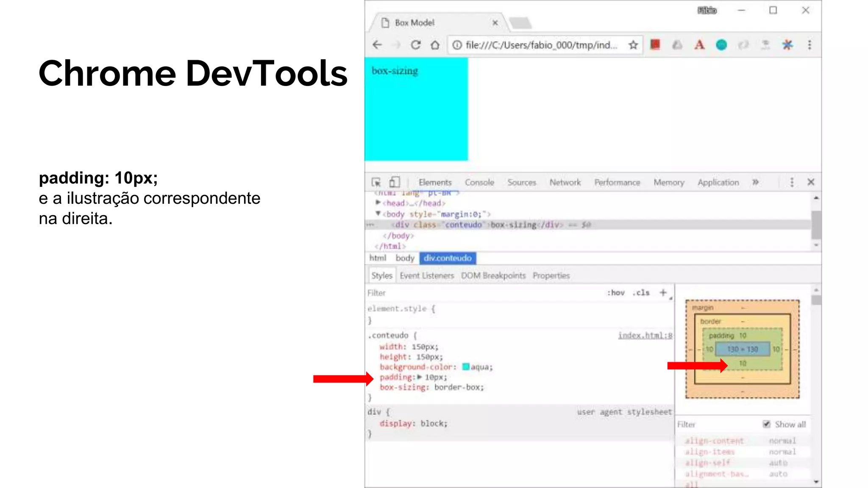
Task: Click the gray Drive extension icon
Action: (x=677, y=44)
